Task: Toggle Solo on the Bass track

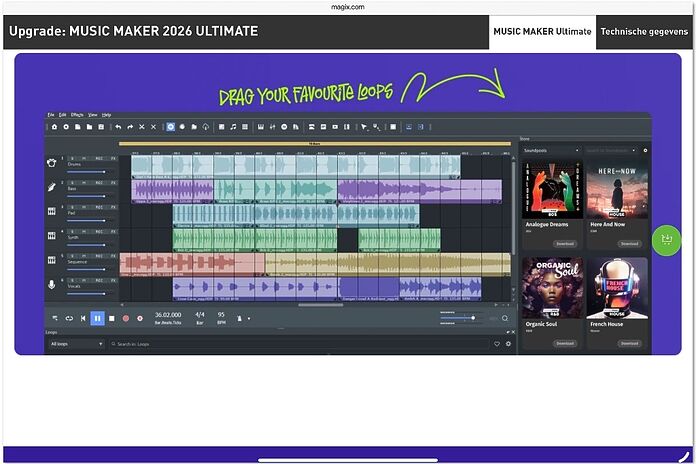Action: 72,182
